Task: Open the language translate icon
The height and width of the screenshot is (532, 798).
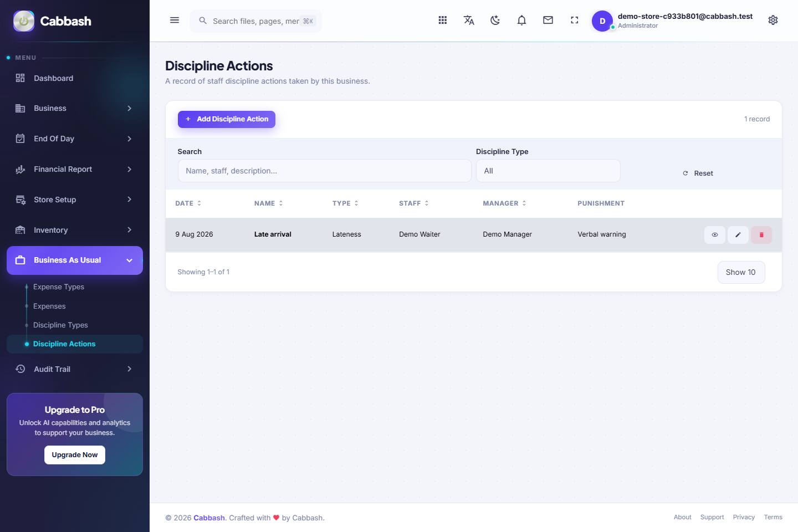Action: (469, 21)
